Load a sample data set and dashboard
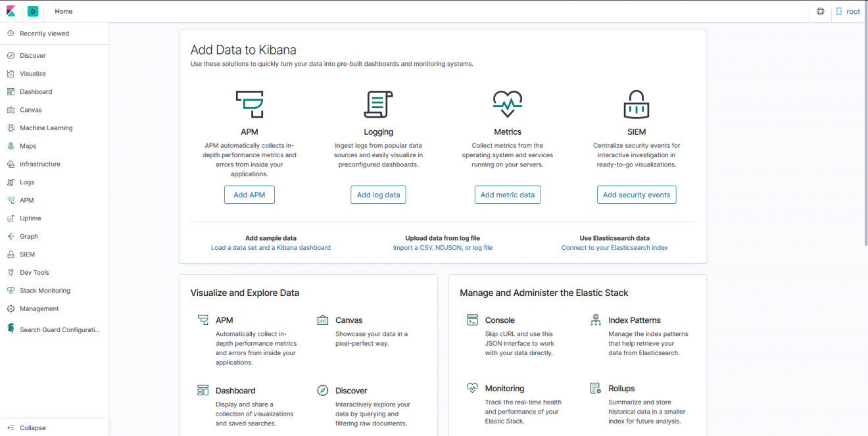The height and width of the screenshot is (436, 868). [270, 247]
